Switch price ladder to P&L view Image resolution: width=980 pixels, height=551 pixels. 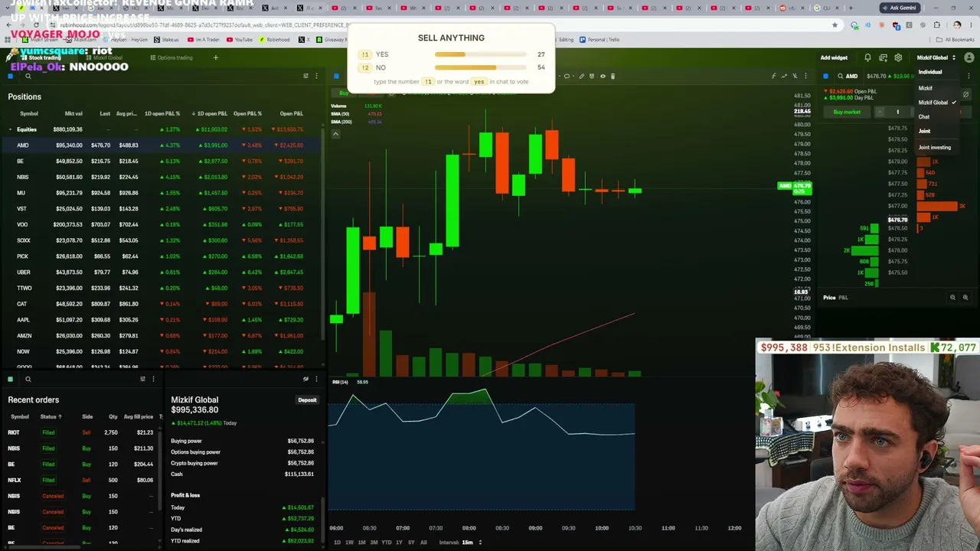843,298
